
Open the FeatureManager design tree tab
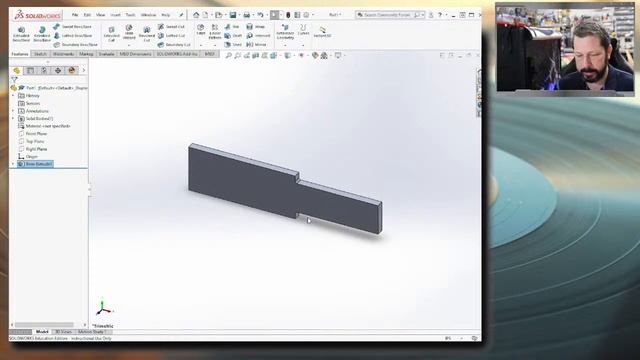(17, 71)
